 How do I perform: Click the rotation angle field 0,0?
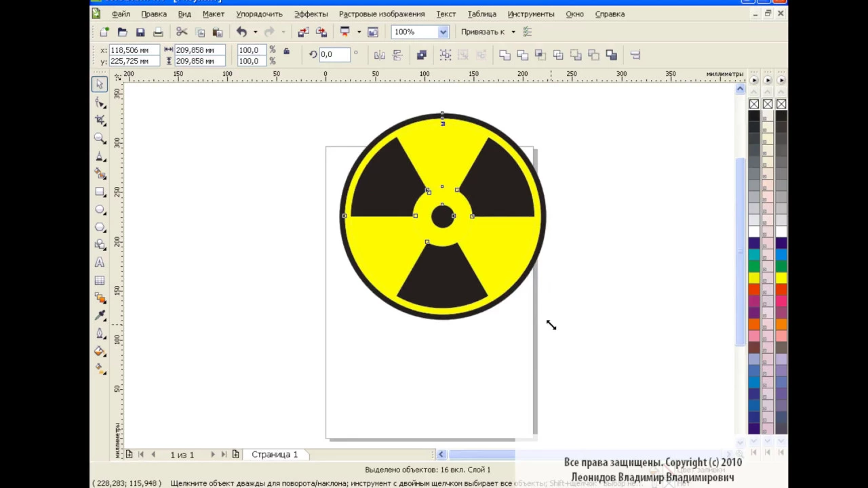[x=334, y=54]
